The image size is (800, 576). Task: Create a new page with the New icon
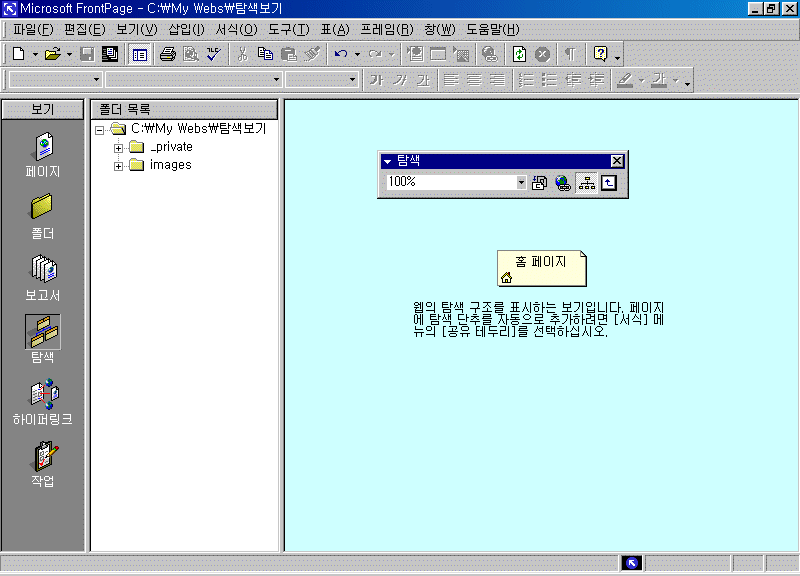18,54
